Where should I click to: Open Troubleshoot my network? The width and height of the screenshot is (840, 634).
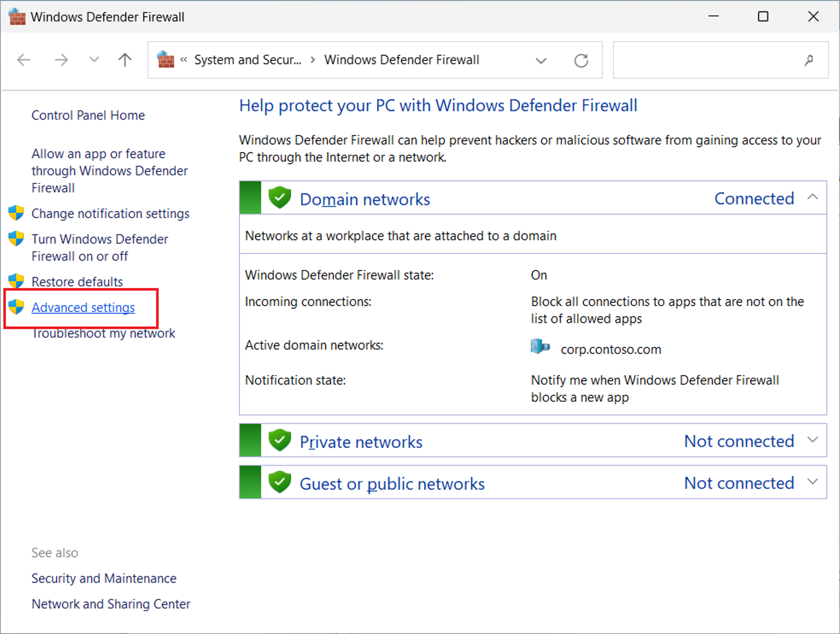point(103,333)
